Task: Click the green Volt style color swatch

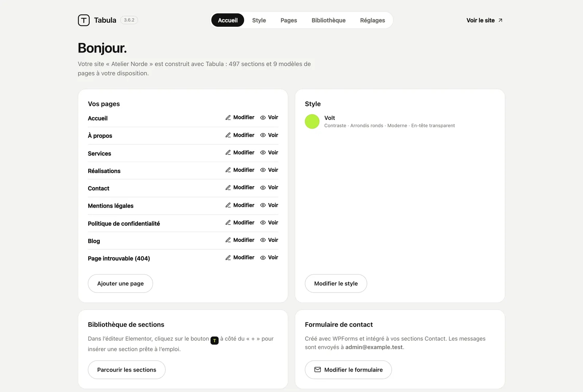Action: tap(312, 122)
